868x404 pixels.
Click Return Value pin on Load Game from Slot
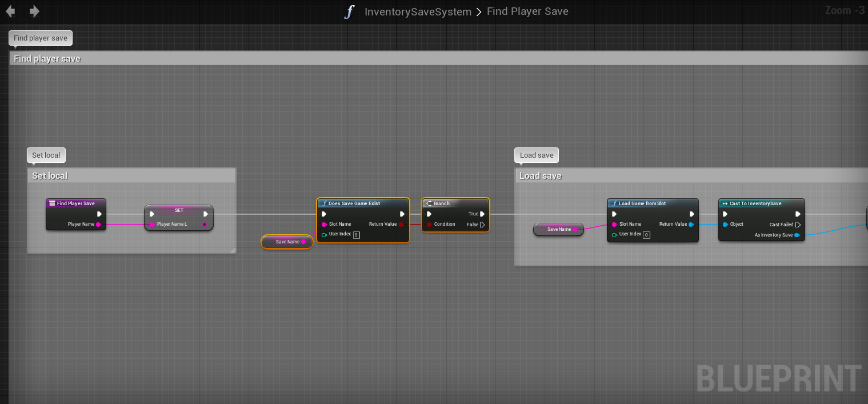click(691, 225)
